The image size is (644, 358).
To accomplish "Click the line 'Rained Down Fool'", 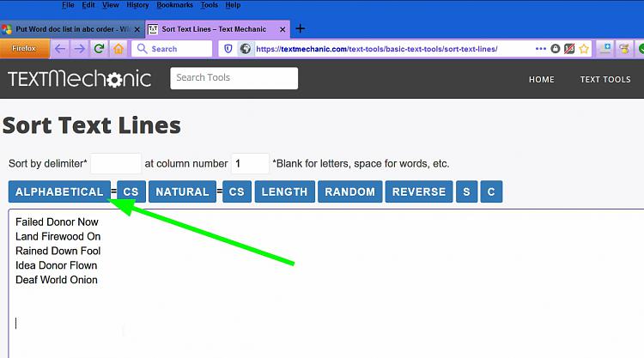I will [x=58, y=251].
